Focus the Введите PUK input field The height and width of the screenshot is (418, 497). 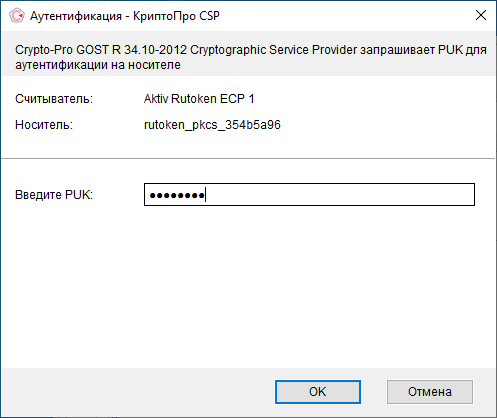pos(309,194)
